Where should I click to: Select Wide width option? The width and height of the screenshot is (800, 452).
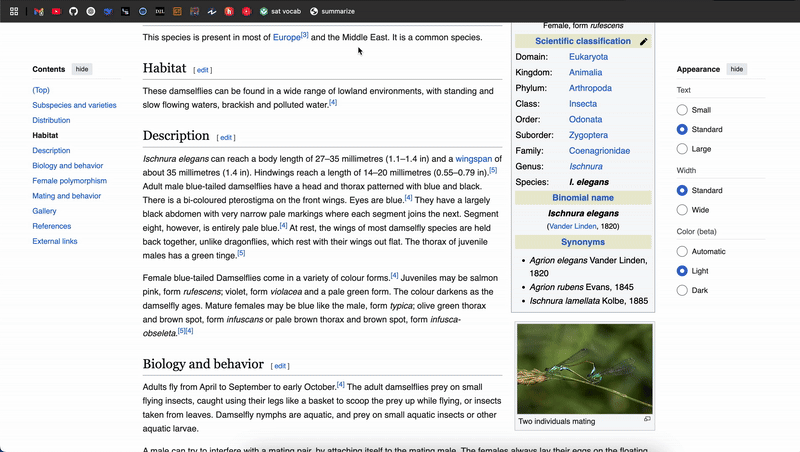coord(682,210)
